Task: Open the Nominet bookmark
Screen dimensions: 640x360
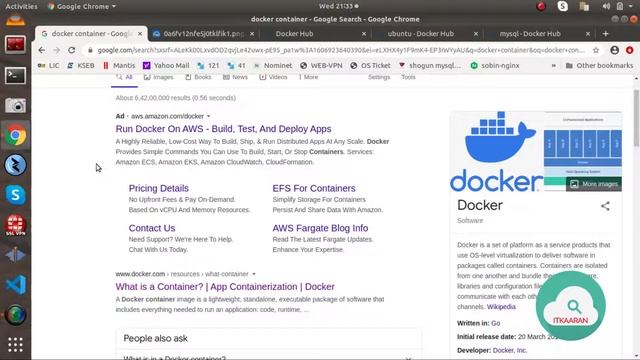Action: click(273, 65)
